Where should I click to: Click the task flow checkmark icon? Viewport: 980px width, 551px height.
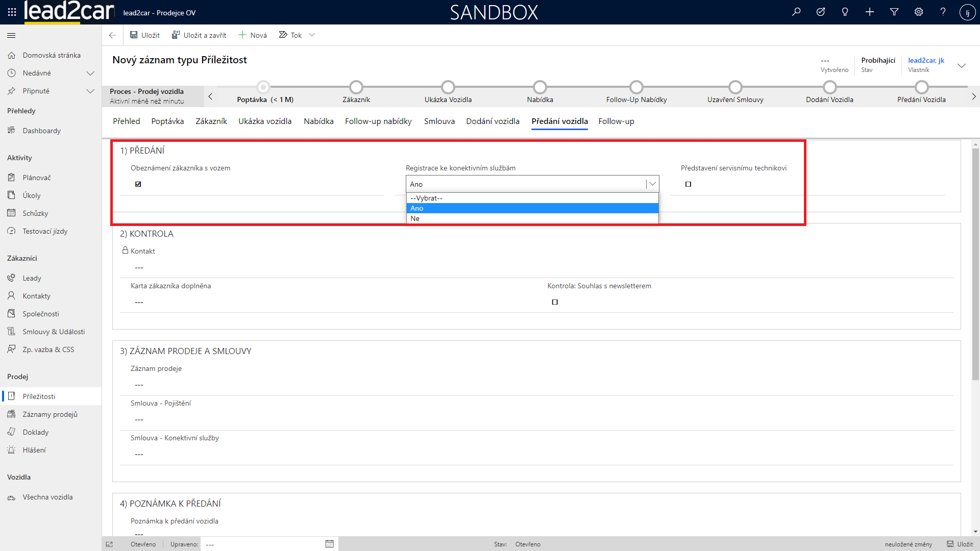coord(821,12)
